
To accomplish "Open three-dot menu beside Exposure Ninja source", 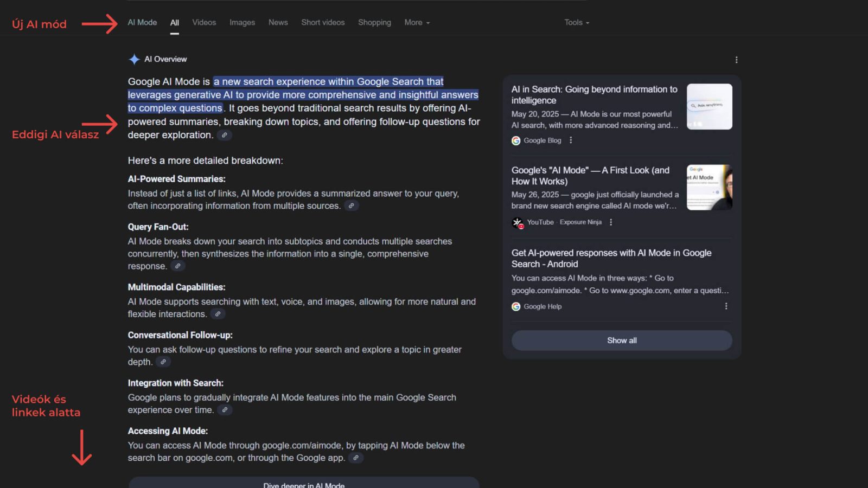I will point(611,222).
